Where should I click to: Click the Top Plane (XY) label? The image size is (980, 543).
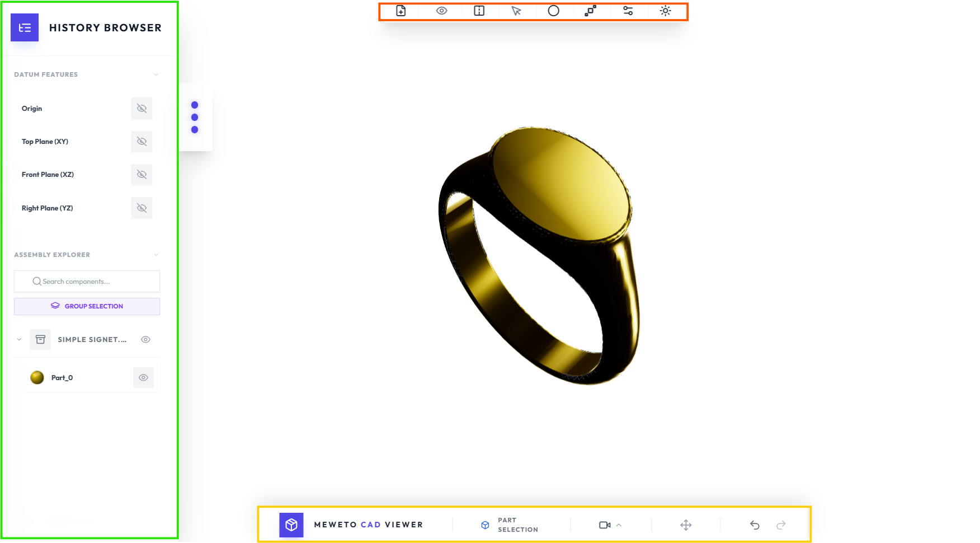(45, 142)
